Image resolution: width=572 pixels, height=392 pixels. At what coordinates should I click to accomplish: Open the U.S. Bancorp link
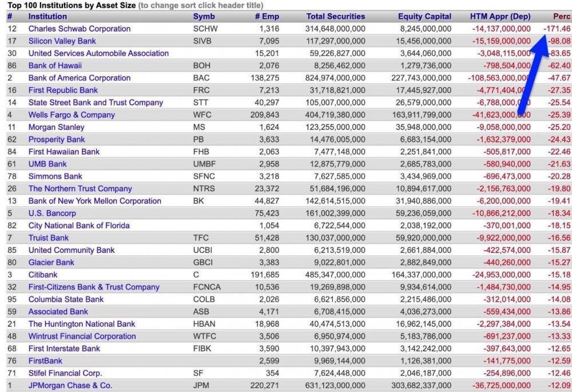pos(52,213)
